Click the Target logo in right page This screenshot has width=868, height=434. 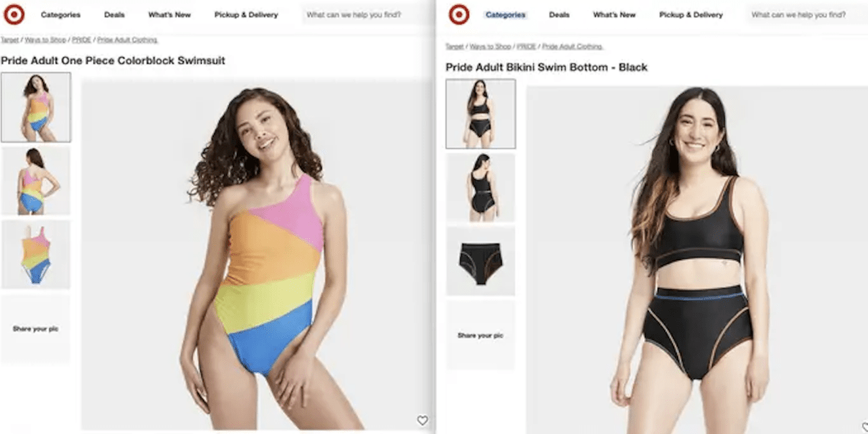pos(459,14)
